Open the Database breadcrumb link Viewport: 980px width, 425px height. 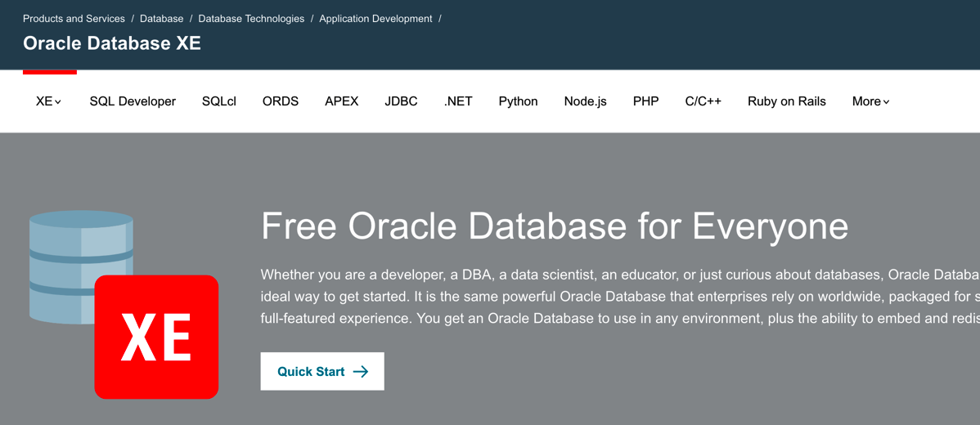pyautogui.click(x=162, y=19)
